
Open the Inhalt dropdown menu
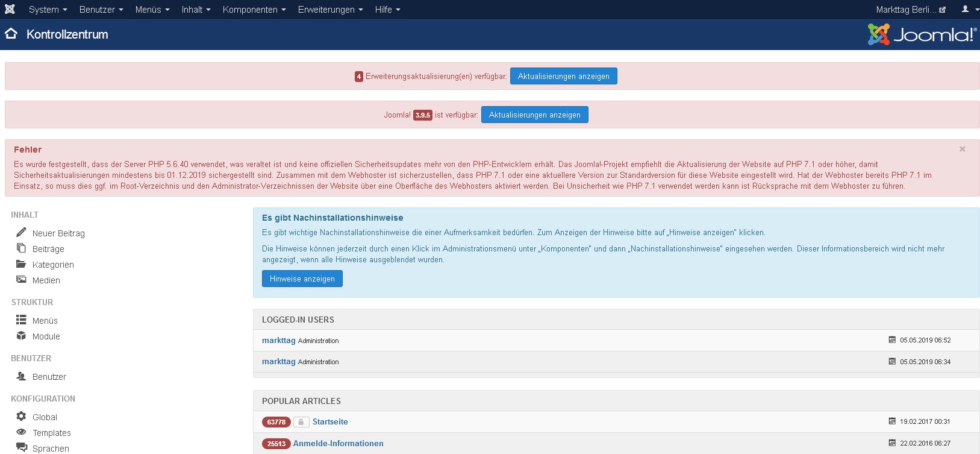tap(196, 9)
